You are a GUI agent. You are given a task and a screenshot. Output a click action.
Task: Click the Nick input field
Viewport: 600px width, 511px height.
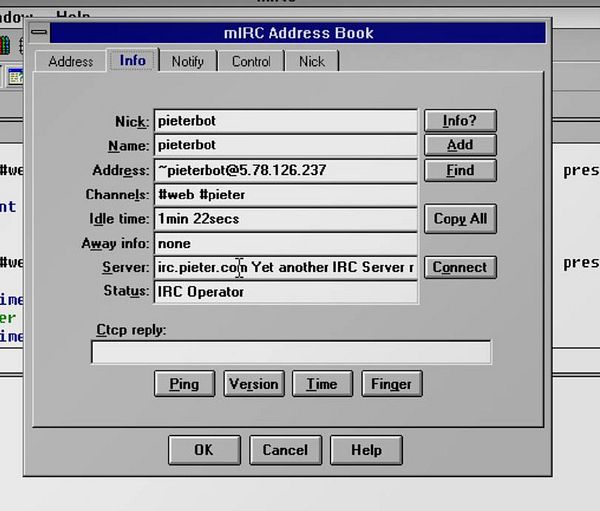click(286, 121)
